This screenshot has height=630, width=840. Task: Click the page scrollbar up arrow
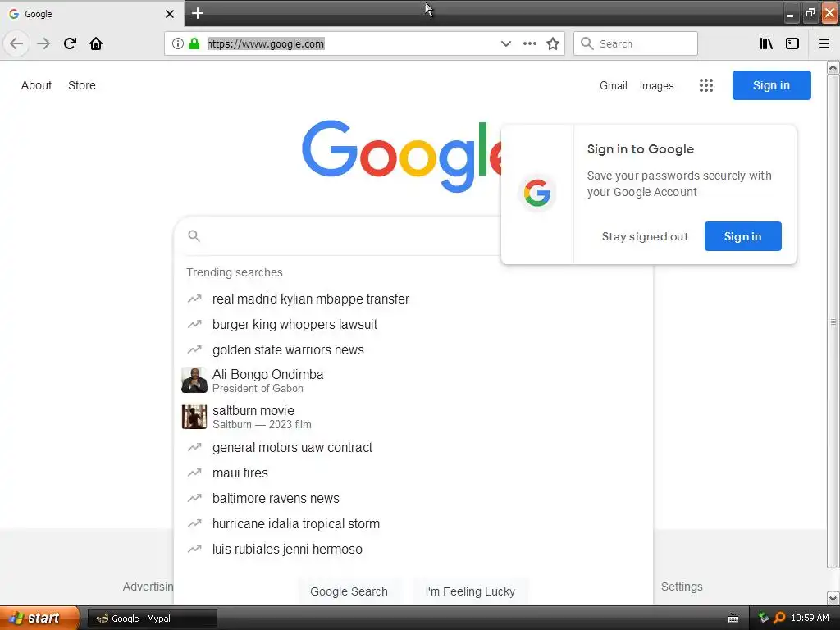point(833,67)
